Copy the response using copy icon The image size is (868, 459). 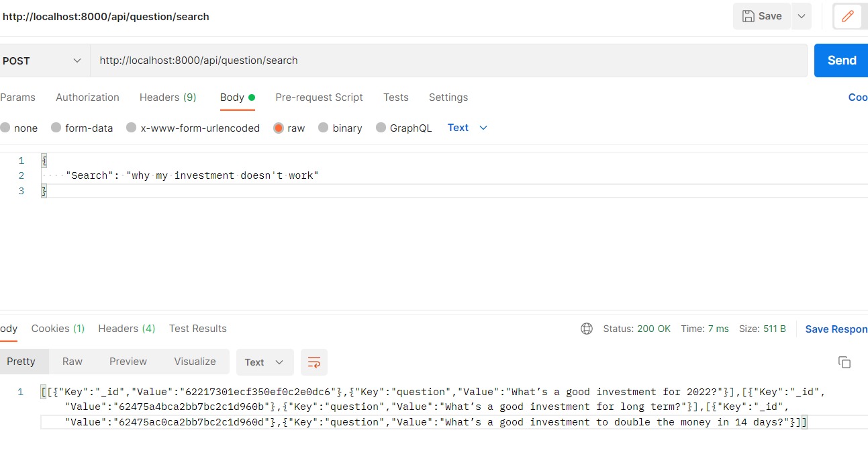pos(844,362)
